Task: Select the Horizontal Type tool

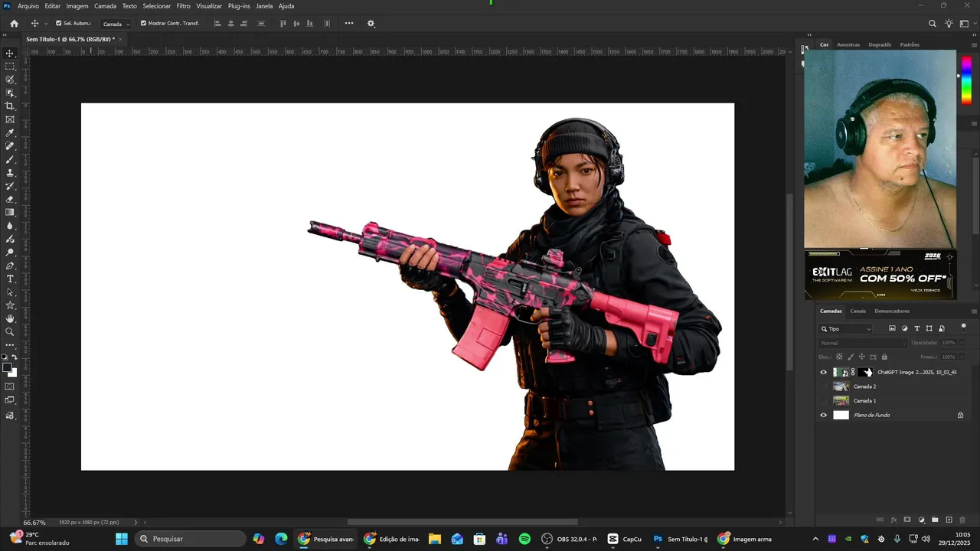Action: (10, 279)
